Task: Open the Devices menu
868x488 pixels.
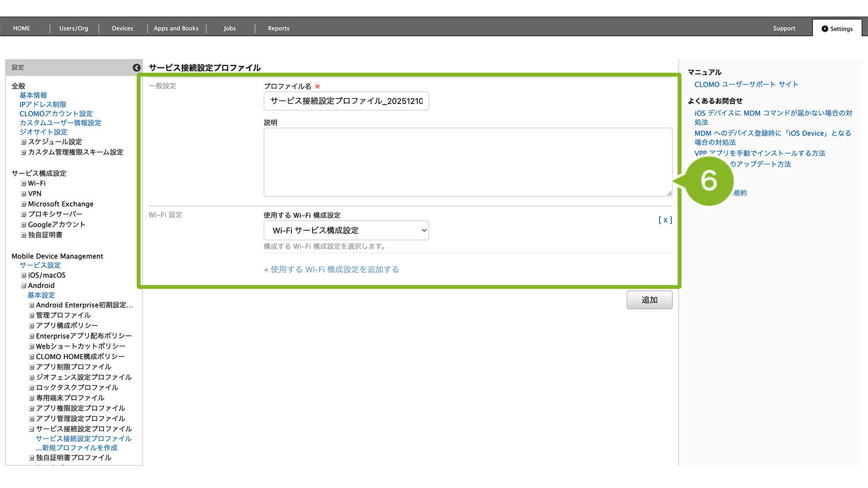Action: coord(122,28)
